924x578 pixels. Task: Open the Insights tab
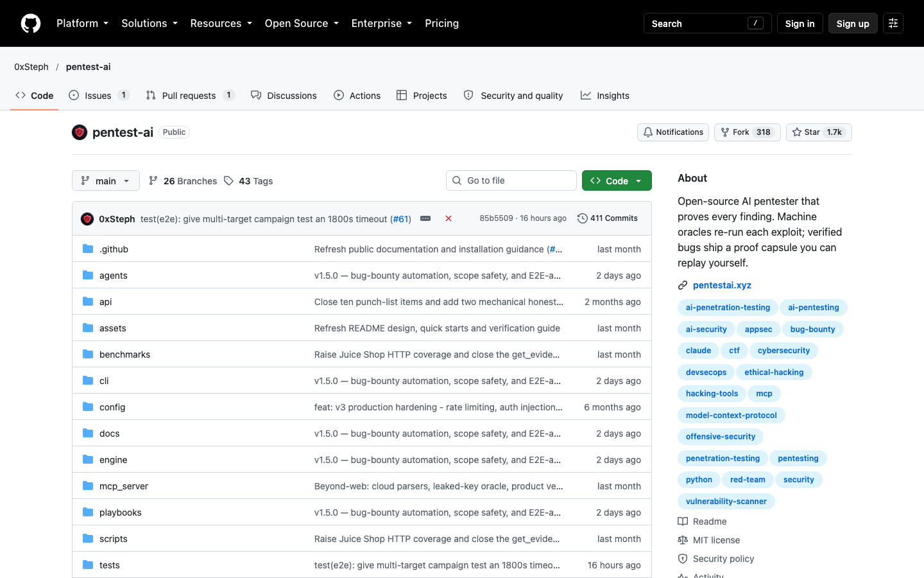605,95
